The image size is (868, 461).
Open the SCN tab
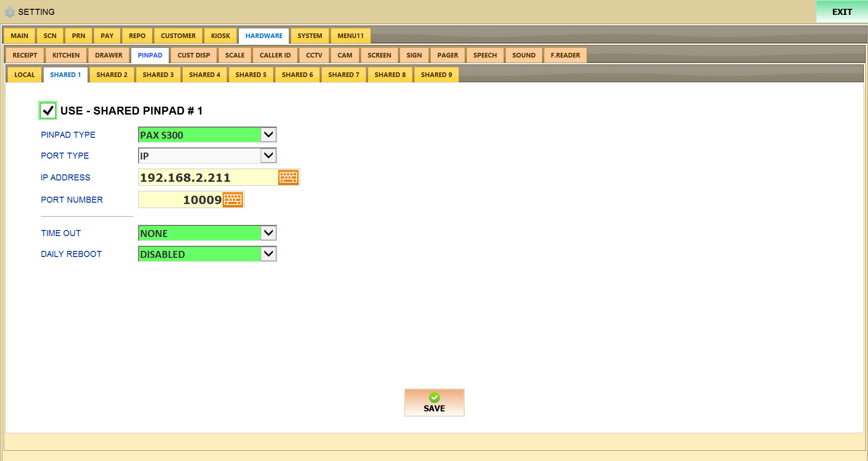(x=50, y=36)
